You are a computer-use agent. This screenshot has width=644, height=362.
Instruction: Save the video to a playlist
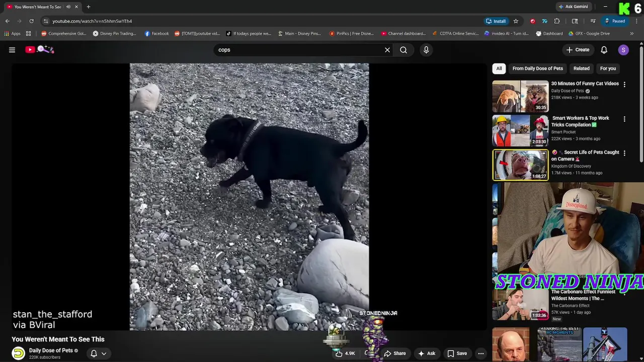pyautogui.click(x=457, y=353)
